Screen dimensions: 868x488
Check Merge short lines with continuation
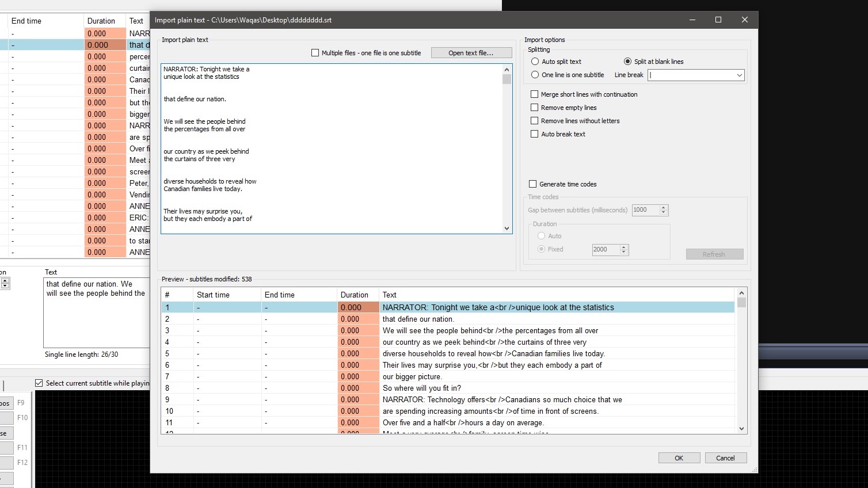coord(534,94)
